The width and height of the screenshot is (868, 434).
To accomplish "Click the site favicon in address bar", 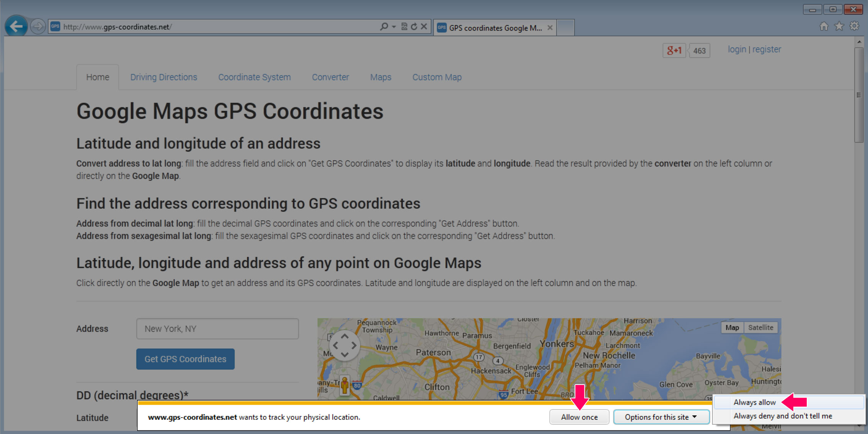I will (x=55, y=26).
